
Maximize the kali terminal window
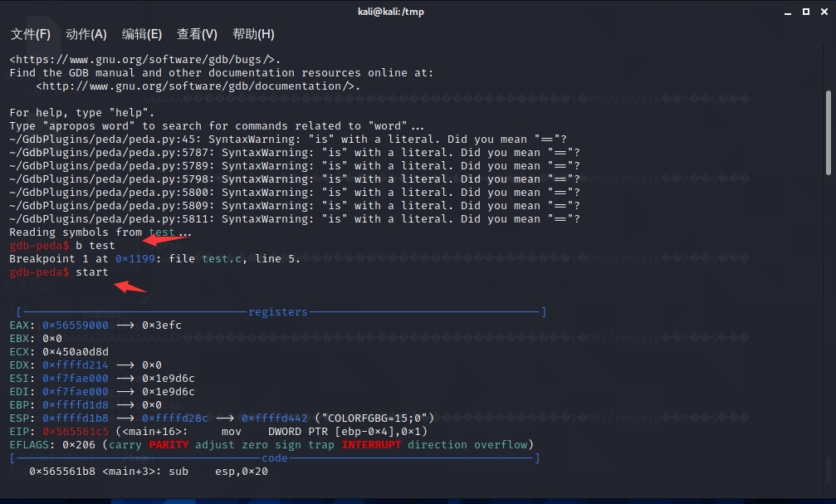click(x=806, y=12)
